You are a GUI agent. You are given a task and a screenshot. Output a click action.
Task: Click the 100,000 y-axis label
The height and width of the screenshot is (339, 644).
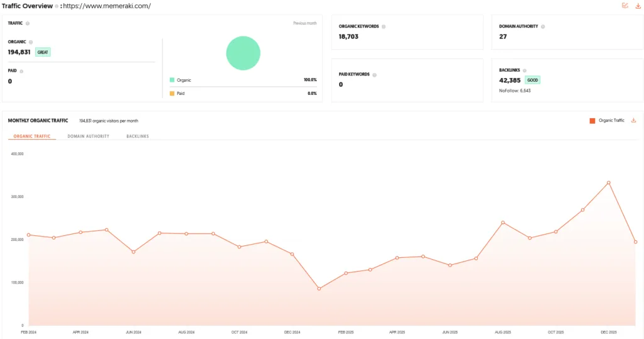click(x=17, y=282)
